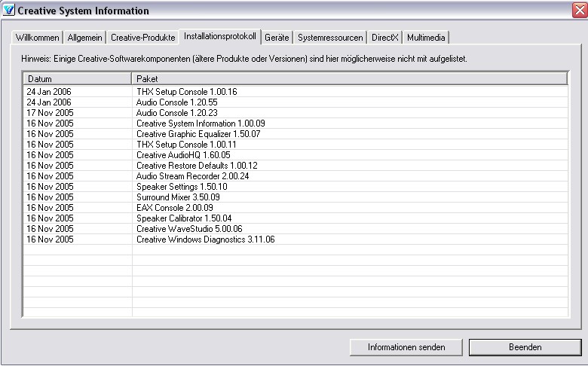The width and height of the screenshot is (588, 366).
Task: Select the Installationsprotokoll tab
Action: coord(220,36)
